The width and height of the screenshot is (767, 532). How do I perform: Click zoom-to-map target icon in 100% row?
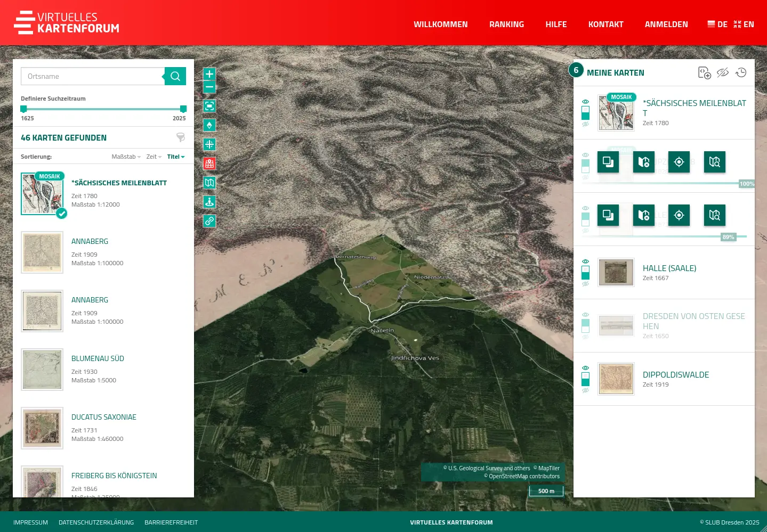[679, 162]
